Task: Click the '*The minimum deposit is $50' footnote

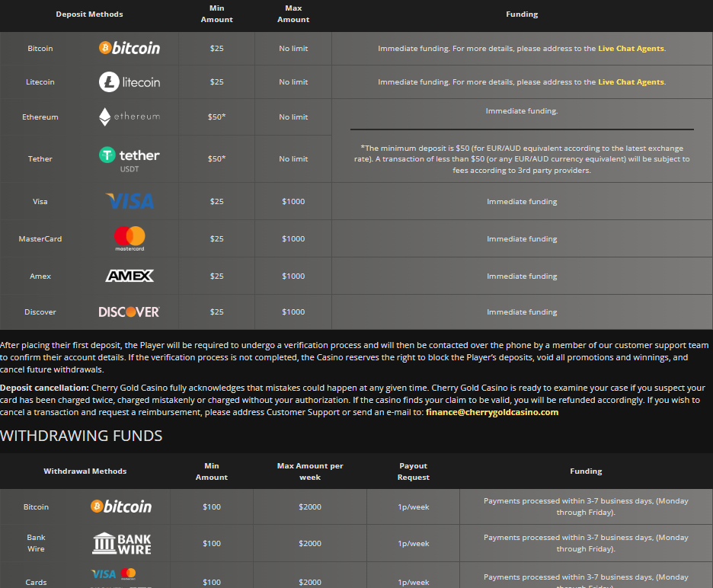Action: 522,159
